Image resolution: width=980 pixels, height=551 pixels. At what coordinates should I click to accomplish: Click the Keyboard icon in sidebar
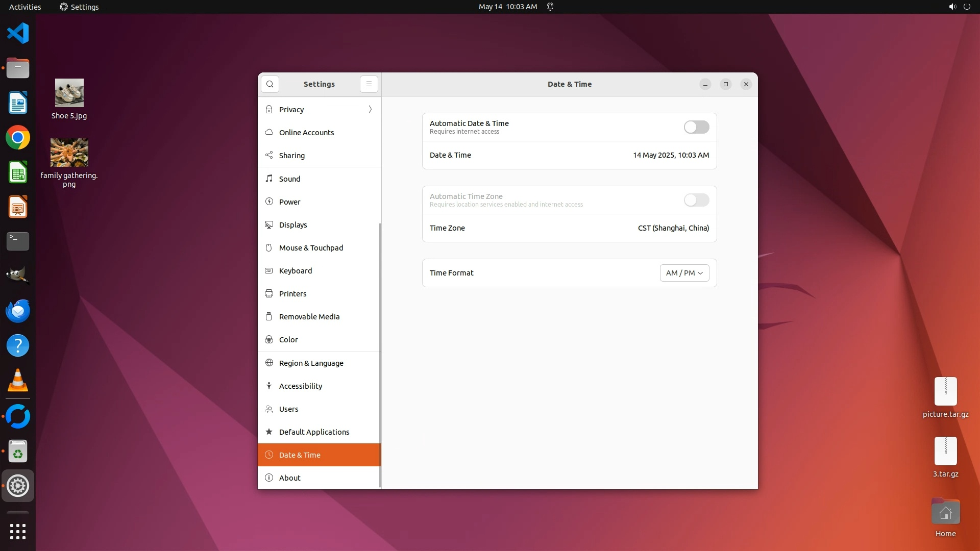click(269, 271)
